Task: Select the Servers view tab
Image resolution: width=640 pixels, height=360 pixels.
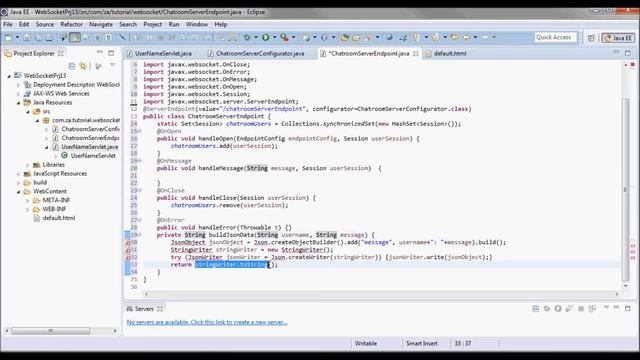Action: pos(144,309)
